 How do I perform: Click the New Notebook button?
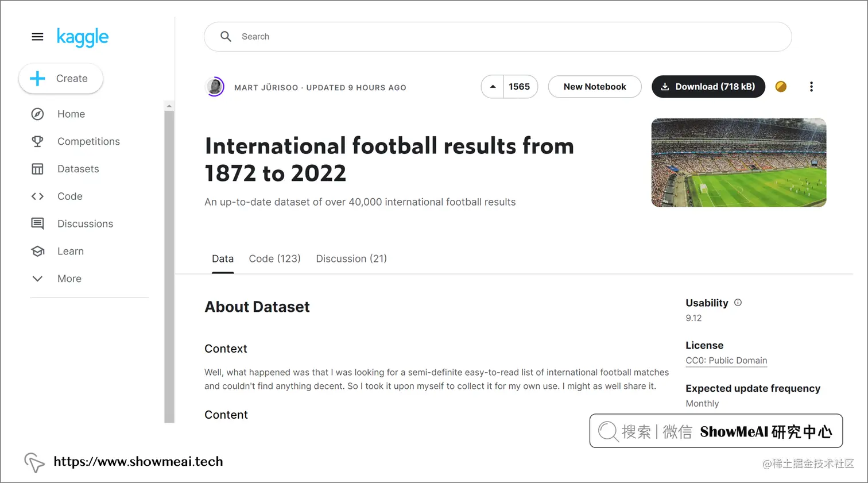pyautogui.click(x=595, y=87)
